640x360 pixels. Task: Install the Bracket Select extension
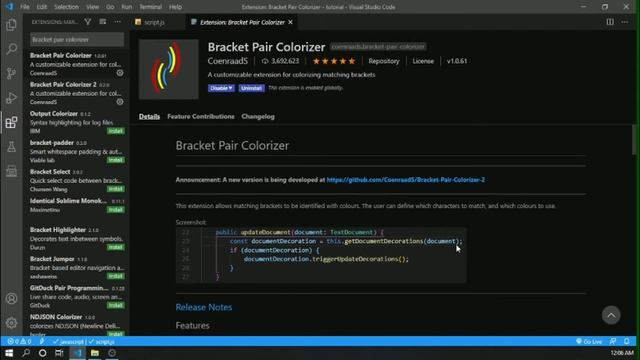(116, 189)
